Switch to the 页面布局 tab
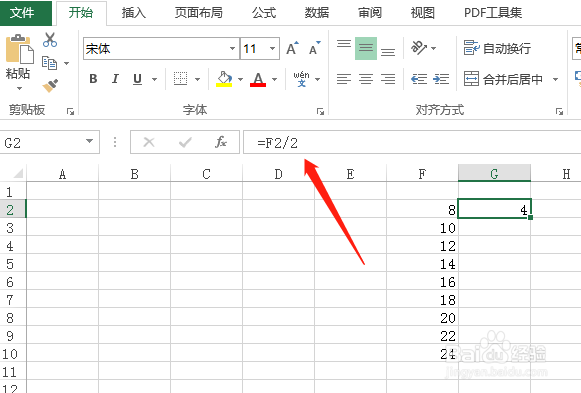581x393 pixels. [x=199, y=13]
